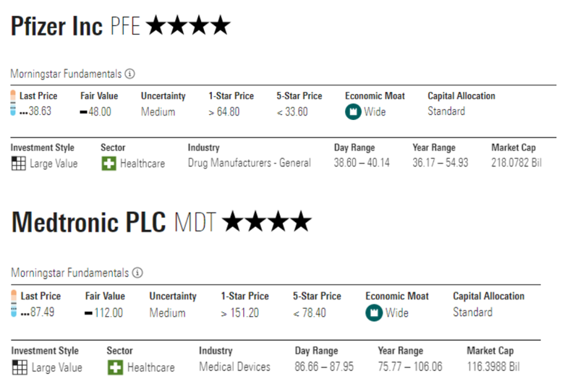Click Pfizer Morningstar Fundamentals info icon

pyautogui.click(x=130, y=74)
